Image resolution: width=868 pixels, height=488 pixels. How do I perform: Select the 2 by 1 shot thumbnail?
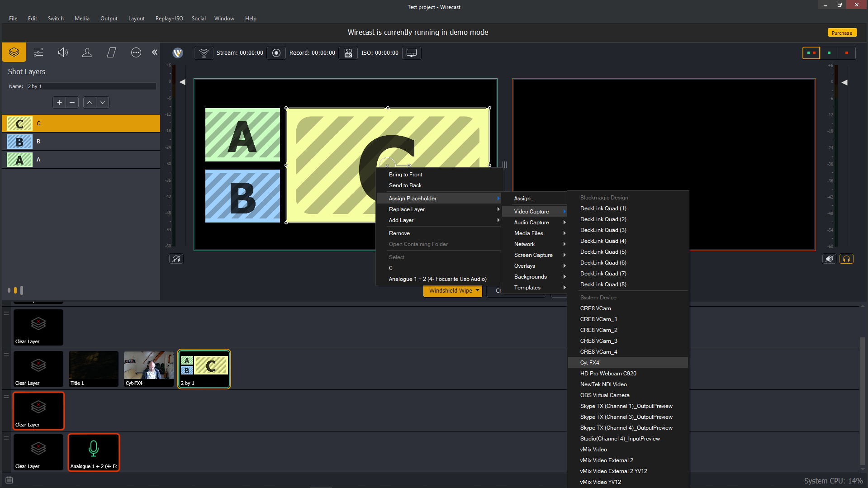[x=204, y=369]
